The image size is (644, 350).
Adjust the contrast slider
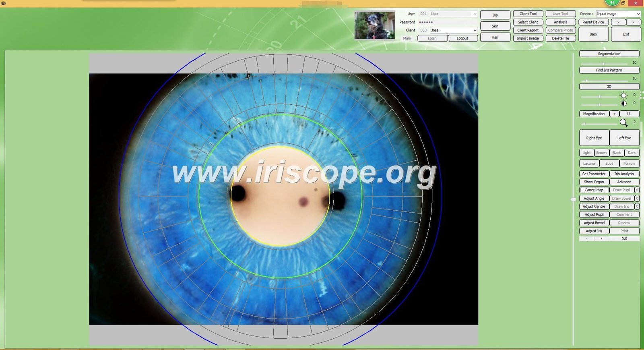tap(599, 105)
